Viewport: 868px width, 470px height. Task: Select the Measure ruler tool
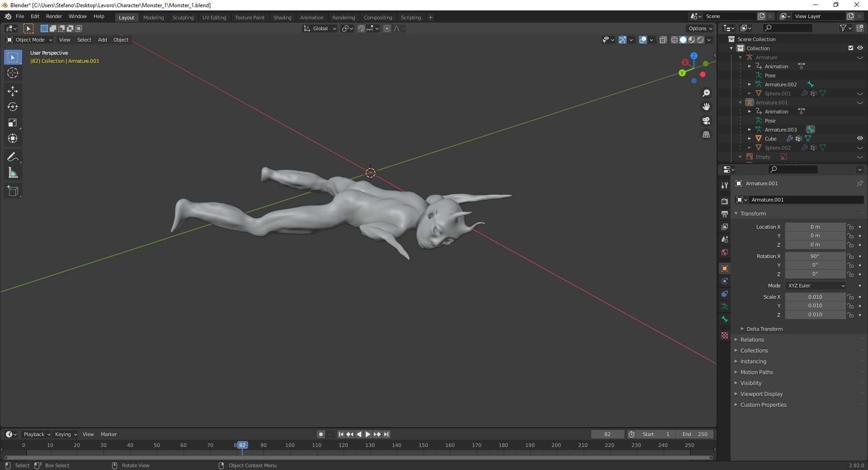tap(13, 173)
